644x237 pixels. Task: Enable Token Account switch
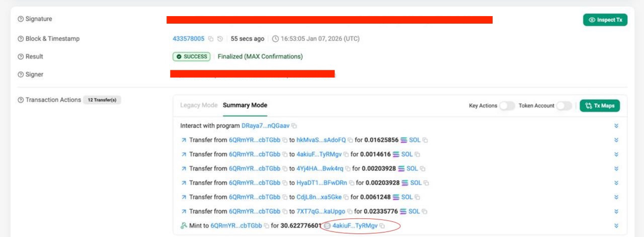click(x=564, y=106)
